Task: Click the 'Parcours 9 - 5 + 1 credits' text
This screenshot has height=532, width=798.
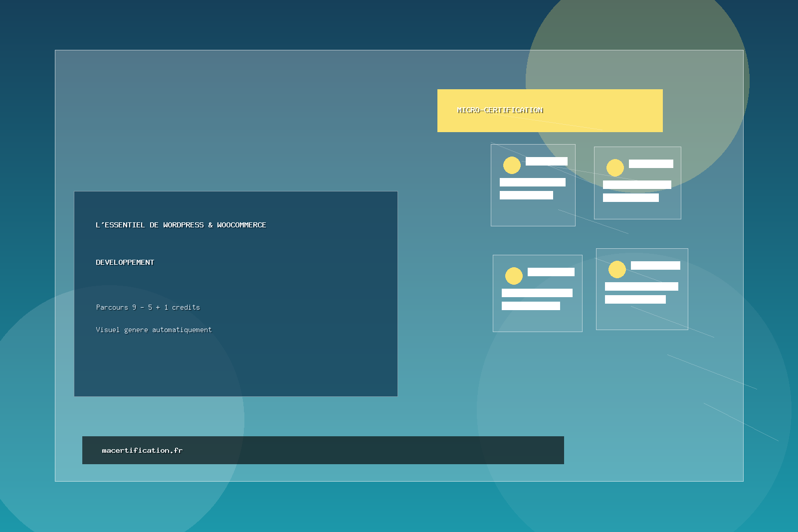Action: click(x=148, y=307)
